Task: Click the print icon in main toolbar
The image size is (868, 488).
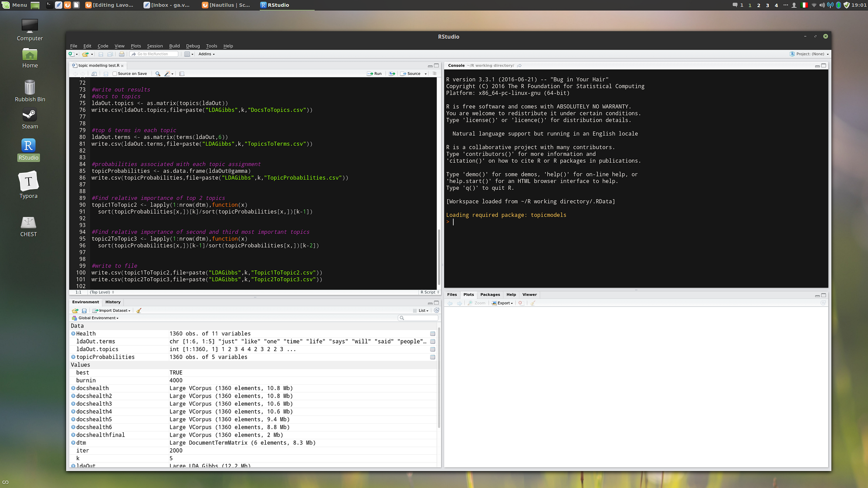Action: coord(122,54)
